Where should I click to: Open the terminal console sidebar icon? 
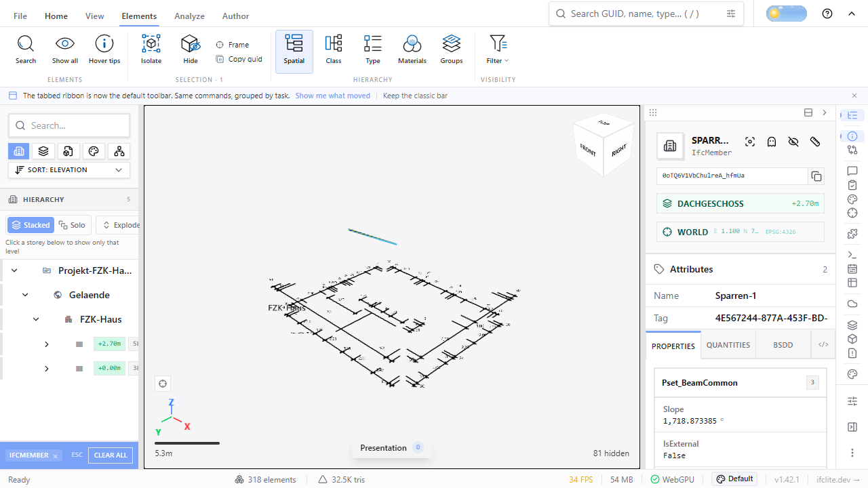[853, 255]
